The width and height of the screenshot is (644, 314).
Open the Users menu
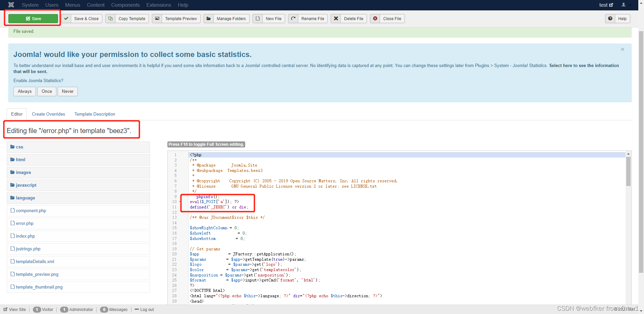tap(52, 5)
